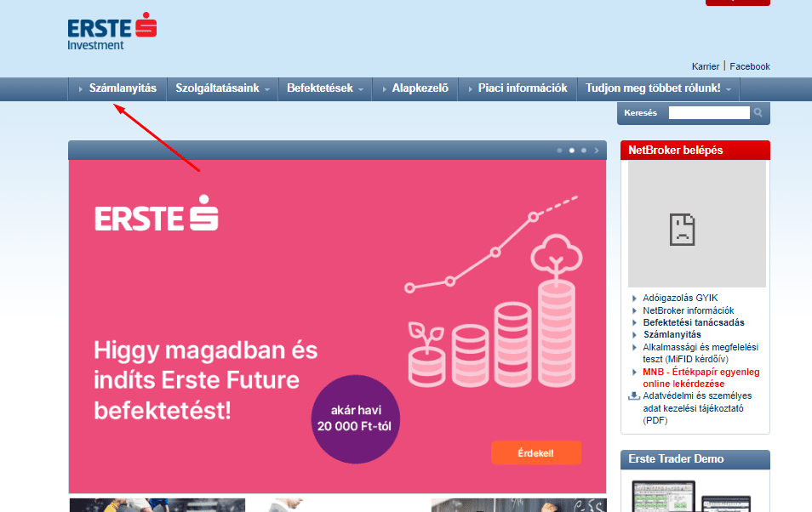This screenshot has width=812, height=512.
Task: Open the Alapkezelő menu item
Action: tap(415, 88)
